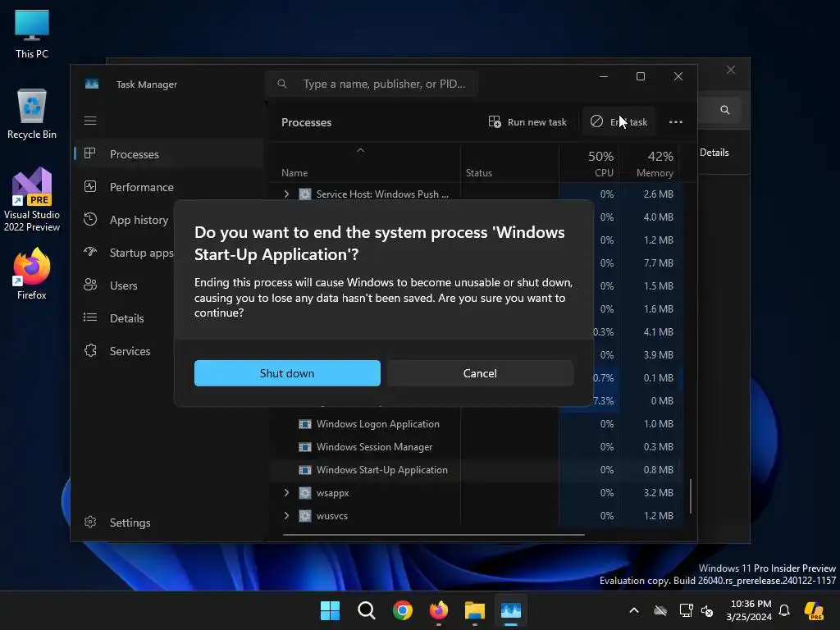This screenshot has height=630, width=840.
Task: Click the Users people icon
Action: tap(90, 285)
